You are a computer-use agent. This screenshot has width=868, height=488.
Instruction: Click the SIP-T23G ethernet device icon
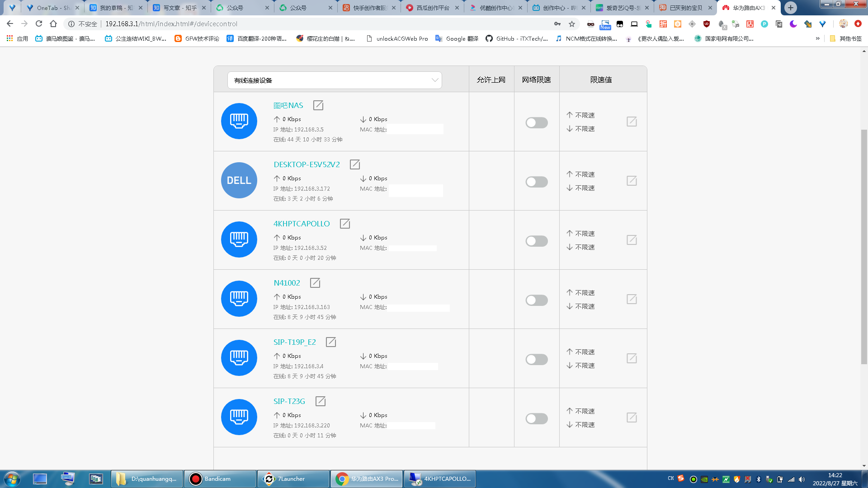click(239, 417)
